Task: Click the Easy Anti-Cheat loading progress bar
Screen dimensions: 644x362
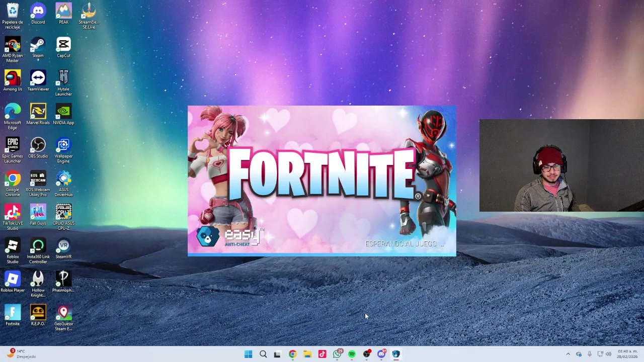Action: pyautogui.click(x=322, y=255)
